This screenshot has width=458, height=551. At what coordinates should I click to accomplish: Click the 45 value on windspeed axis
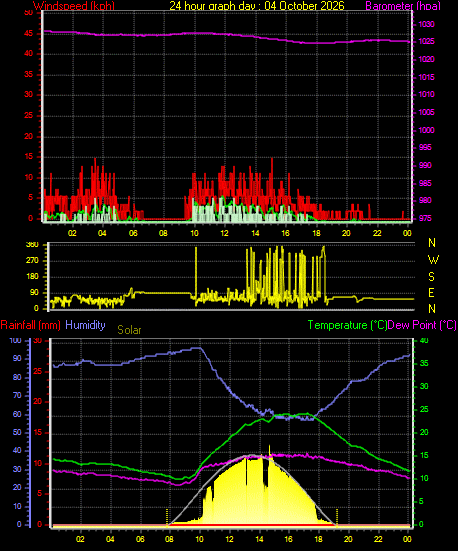click(x=28, y=34)
